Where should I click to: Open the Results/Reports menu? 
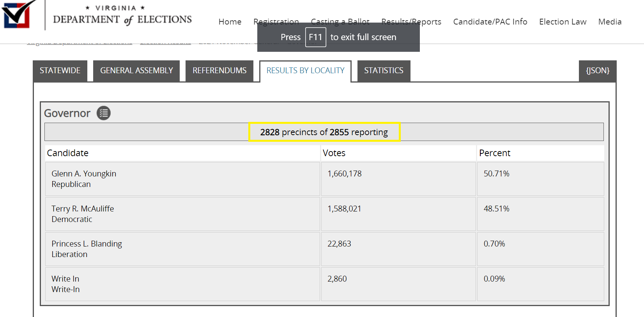(x=411, y=22)
